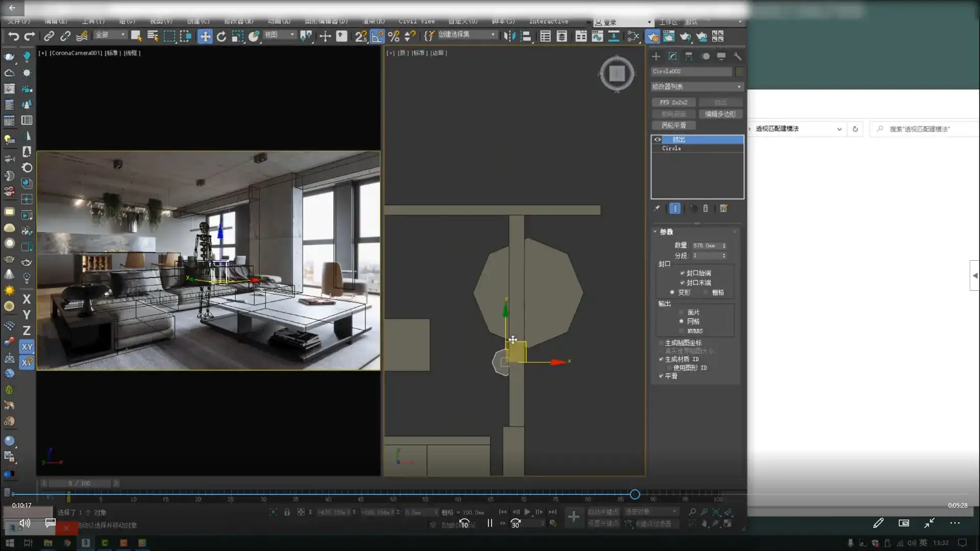
Task: Activate the Rotate tool
Action: click(x=221, y=36)
